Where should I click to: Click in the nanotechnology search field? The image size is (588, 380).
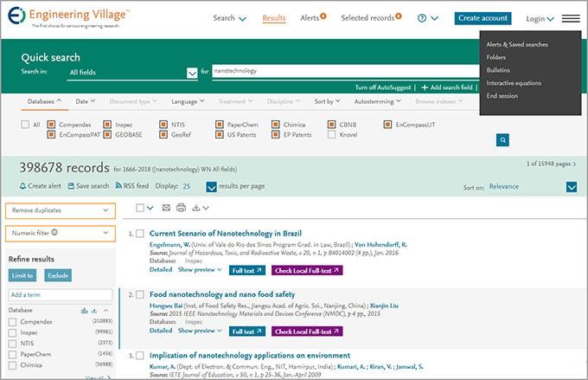click(x=345, y=71)
